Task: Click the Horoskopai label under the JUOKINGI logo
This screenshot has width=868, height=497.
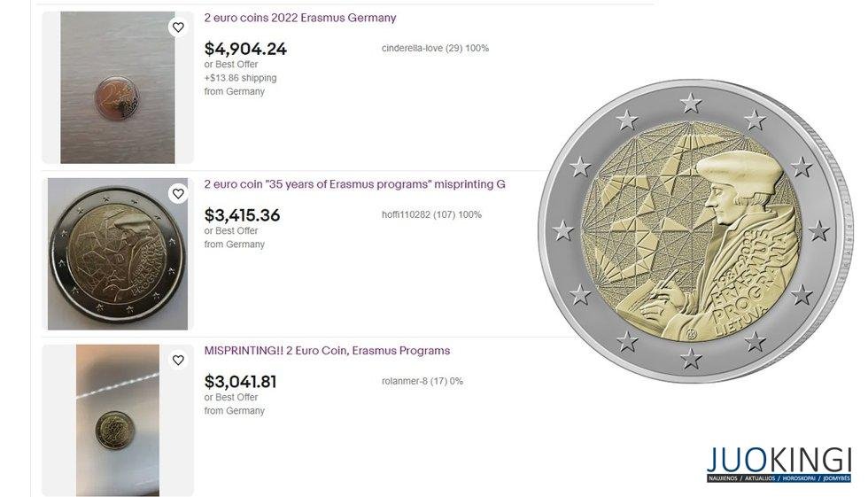Action: coord(799,478)
